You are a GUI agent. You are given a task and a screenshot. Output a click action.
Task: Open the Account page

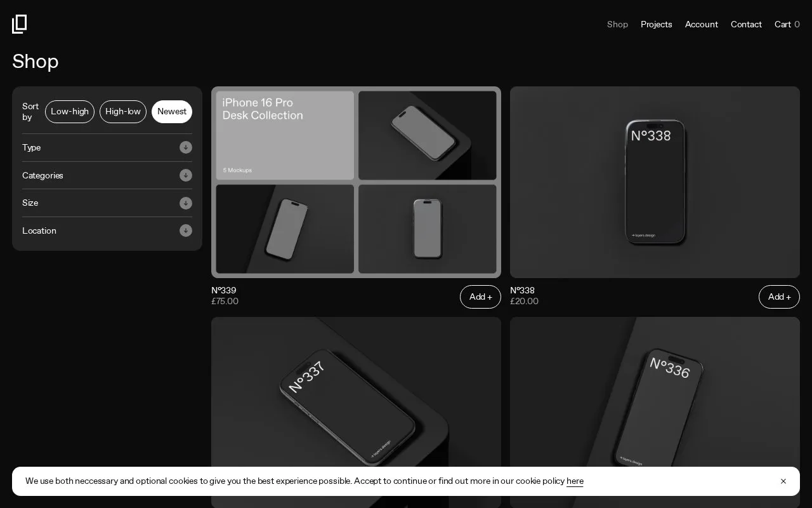(x=702, y=24)
